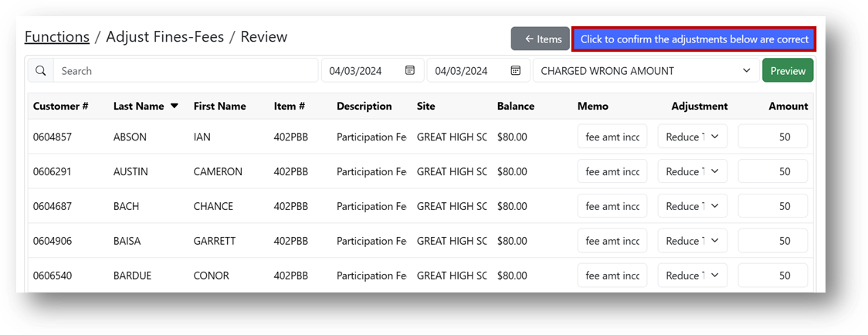
Task: Sort by the First Name column header
Action: [220, 107]
